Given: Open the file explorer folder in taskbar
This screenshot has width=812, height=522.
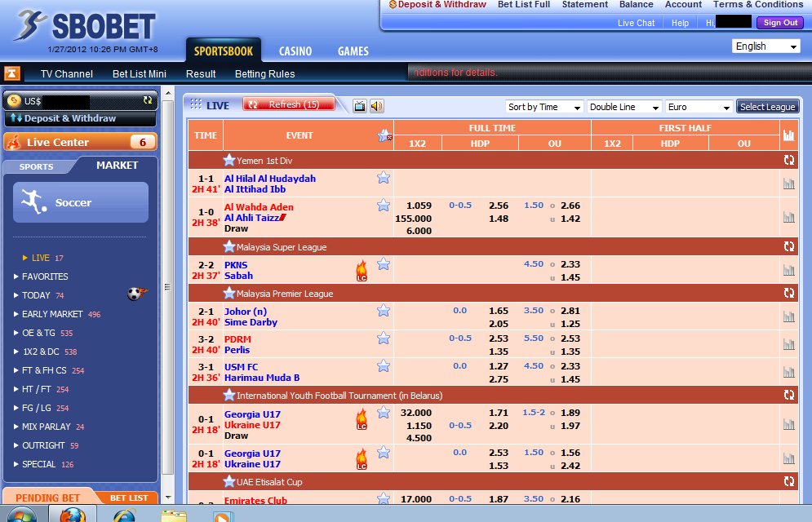Looking at the screenshot, I should point(174,515).
